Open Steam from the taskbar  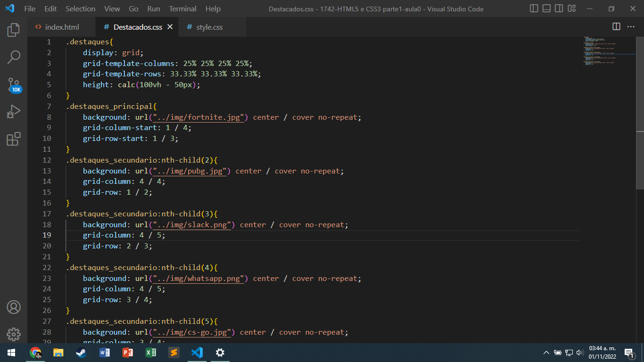coord(82,353)
